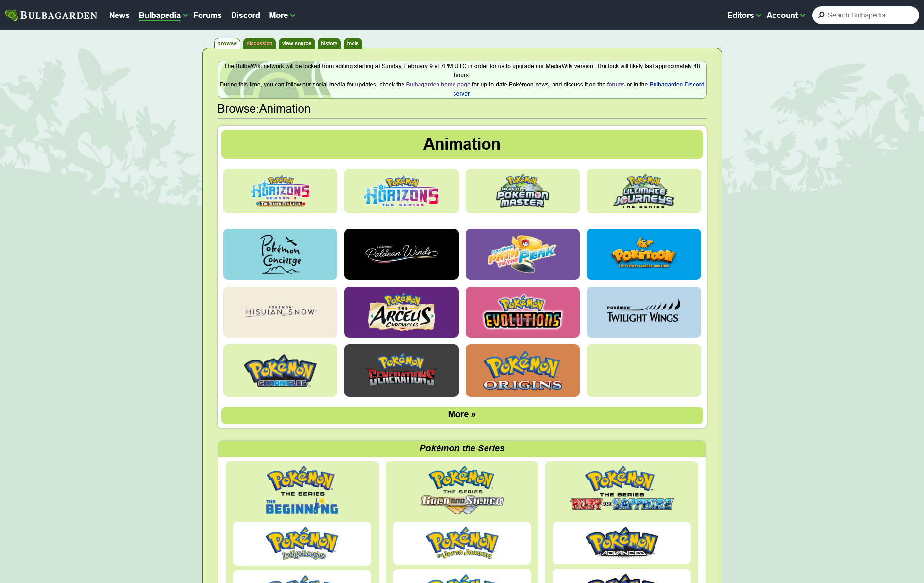Open To Be a Pokémon Master tile
924x583 pixels.
[x=522, y=191]
